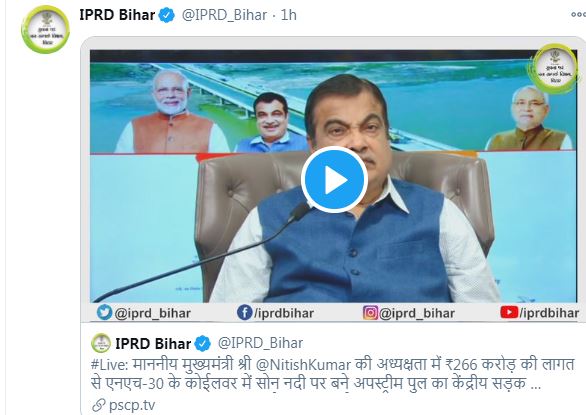The image size is (586, 415).
Task: Click the IPRD Bihar account name
Action: [x=117, y=15]
